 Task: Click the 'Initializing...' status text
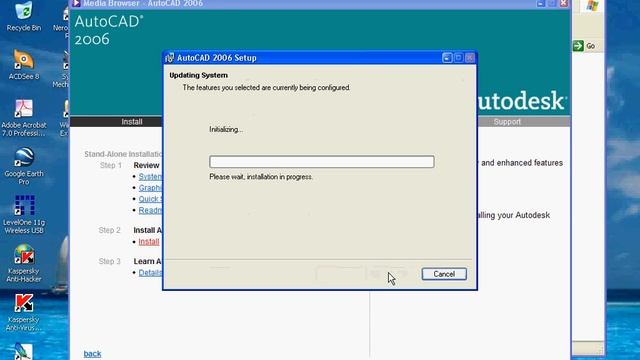(x=226, y=129)
